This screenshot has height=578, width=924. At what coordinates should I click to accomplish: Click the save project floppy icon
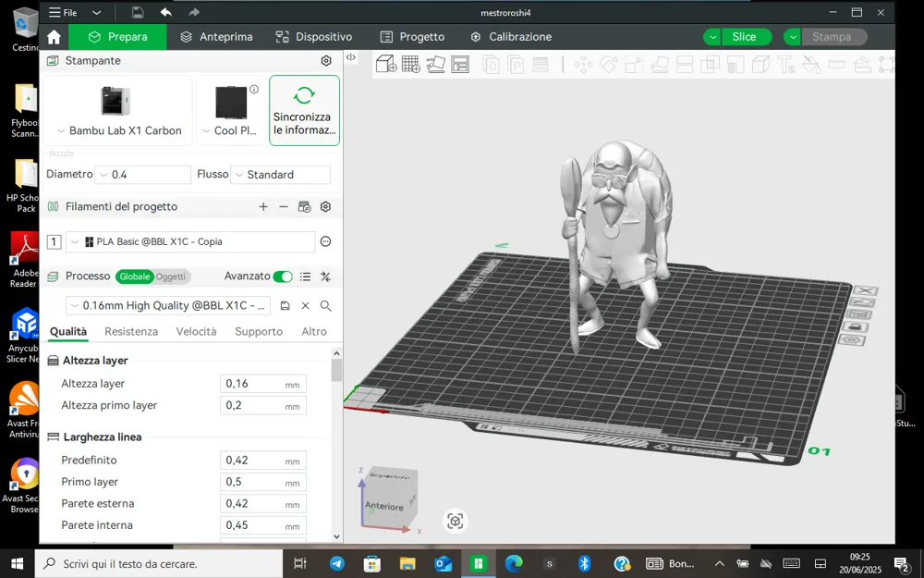click(138, 12)
